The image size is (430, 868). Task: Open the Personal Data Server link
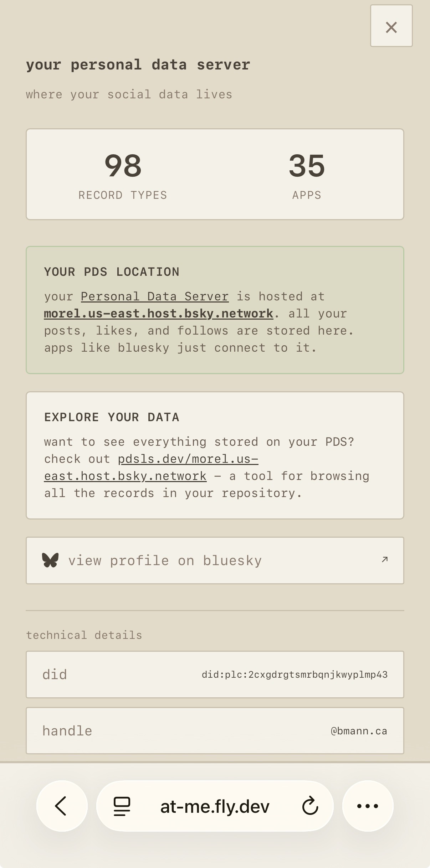click(x=154, y=296)
